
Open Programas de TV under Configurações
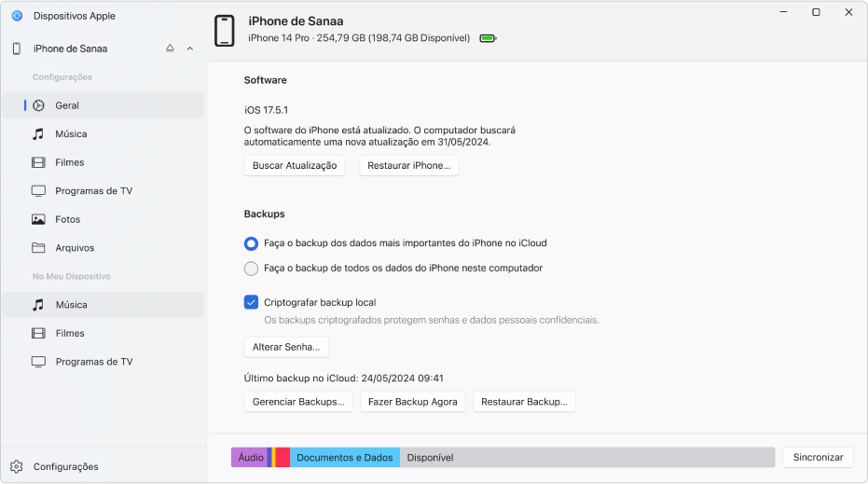tap(103, 191)
